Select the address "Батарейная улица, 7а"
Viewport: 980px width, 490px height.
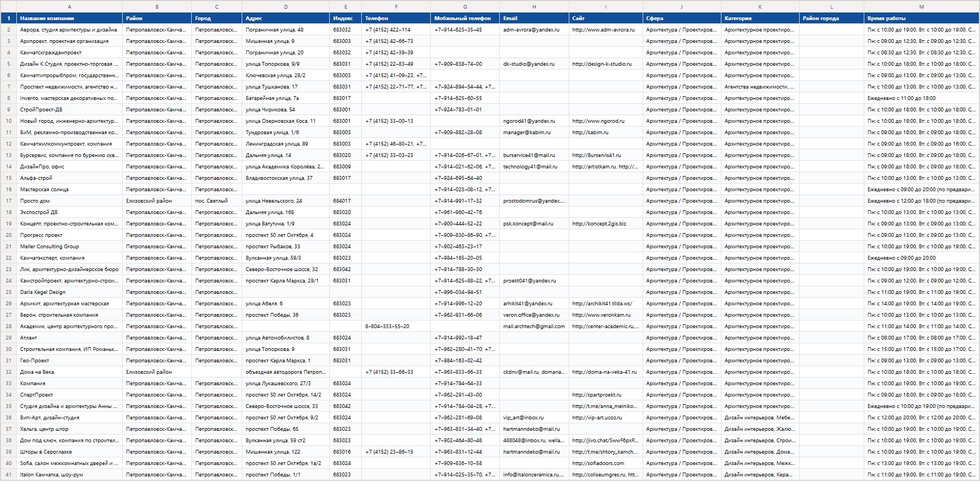click(286, 98)
